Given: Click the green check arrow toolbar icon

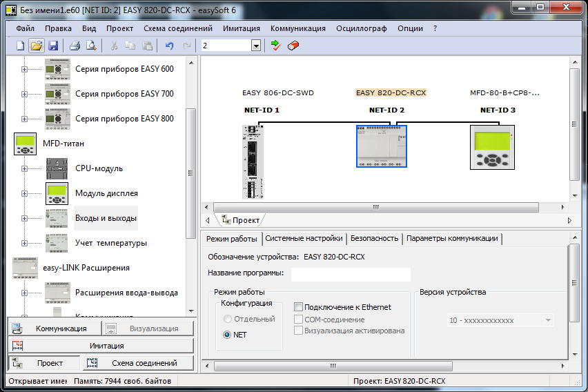Looking at the screenshot, I should point(275,46).
